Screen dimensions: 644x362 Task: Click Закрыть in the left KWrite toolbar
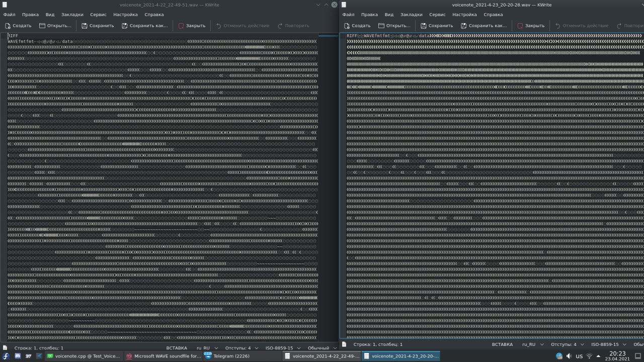(192, 26)
